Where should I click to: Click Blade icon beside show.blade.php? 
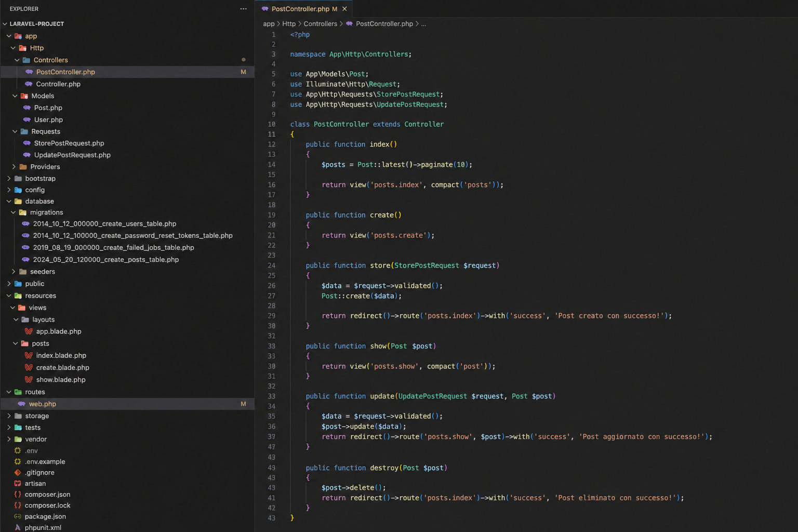click(29, 379)
